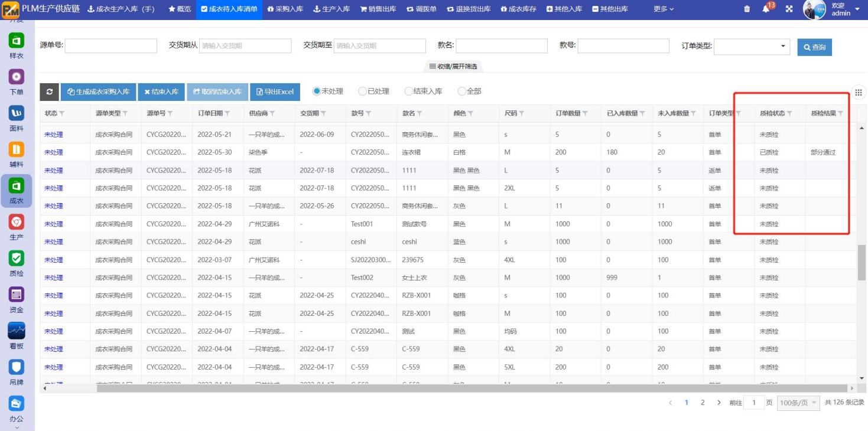Viewport: 868px width, 431px height.
Task: Select the 全部 radio button
Action: [x=462, y=92]
